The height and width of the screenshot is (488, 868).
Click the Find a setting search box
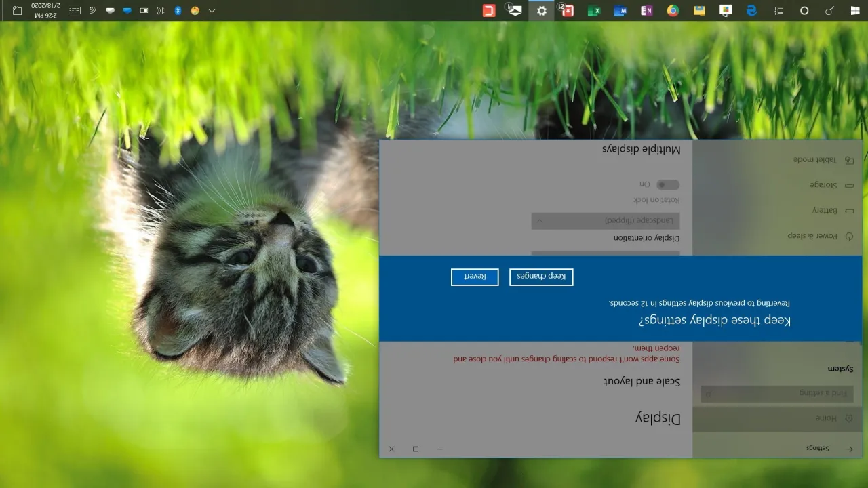click(777, 393)
